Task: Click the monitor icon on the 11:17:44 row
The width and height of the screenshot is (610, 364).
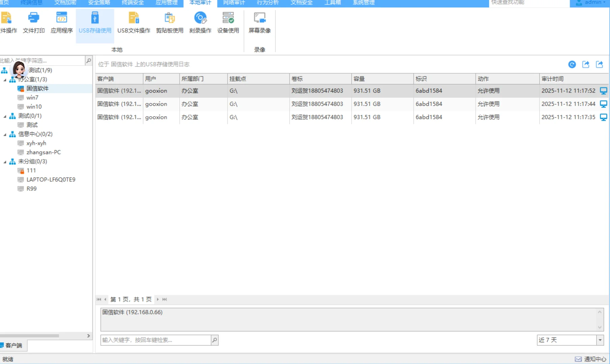Action: point(603,104)
